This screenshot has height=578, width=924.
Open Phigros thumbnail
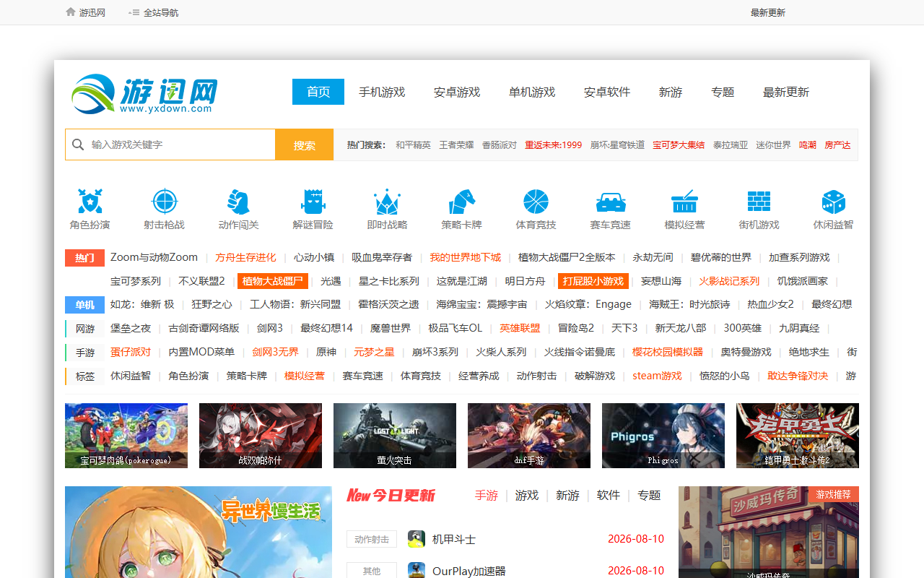663,436
